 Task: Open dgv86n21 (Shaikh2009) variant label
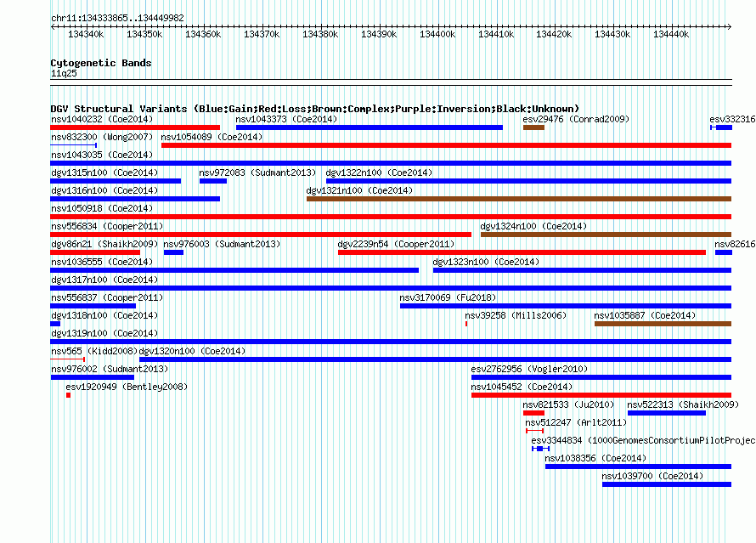[104, 244]
